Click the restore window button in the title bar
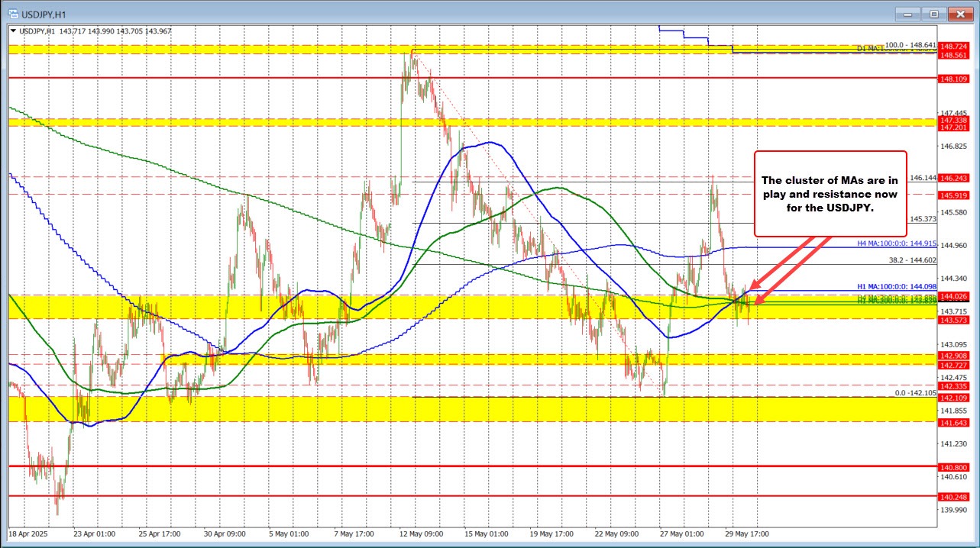The width and height of the screenshot is (980, 548). 933,13
